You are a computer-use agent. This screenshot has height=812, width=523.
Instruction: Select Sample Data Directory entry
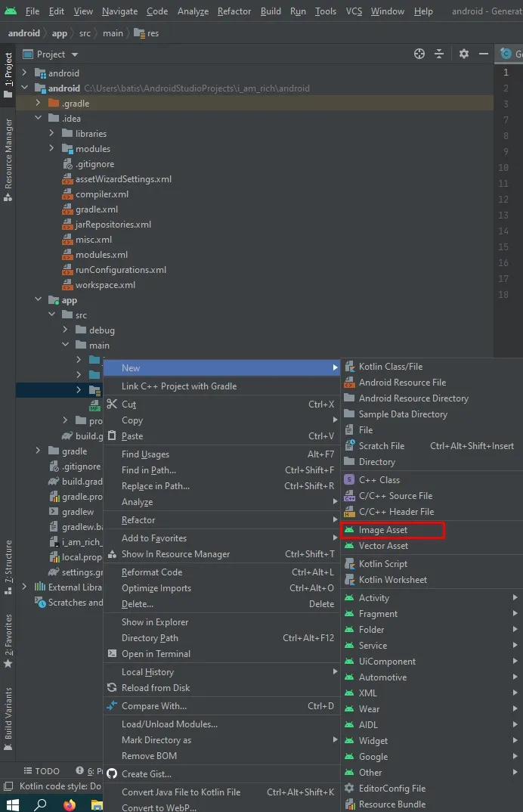pyautogui.click(x=432, y=414)
